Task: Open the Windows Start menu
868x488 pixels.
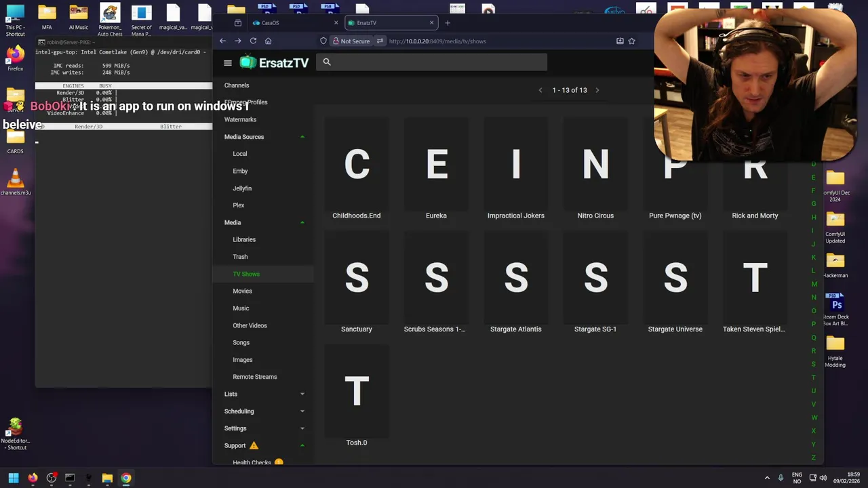Action: 14,478
